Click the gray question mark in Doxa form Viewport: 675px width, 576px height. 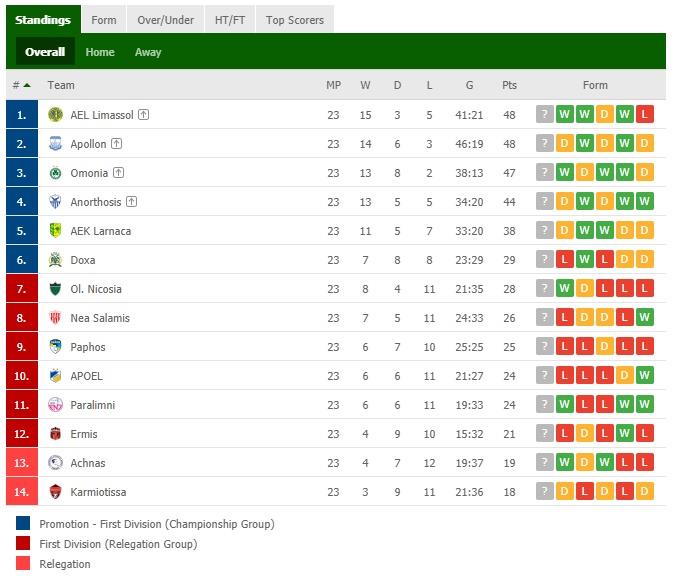(x=545, y=259)
